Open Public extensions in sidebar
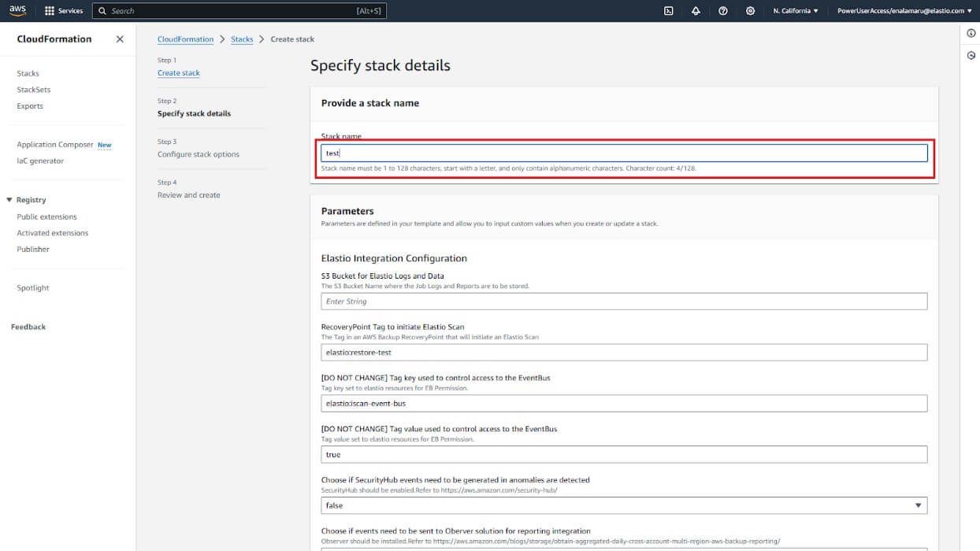 [x=47, y=216]
